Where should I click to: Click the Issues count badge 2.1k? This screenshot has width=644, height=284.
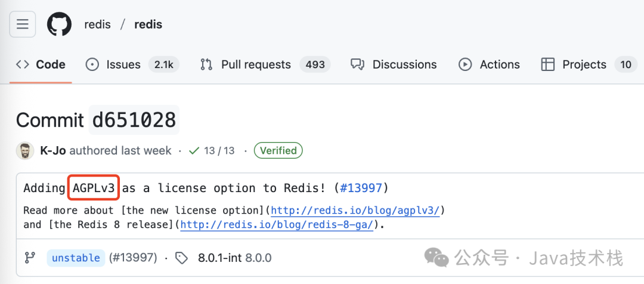point(164,64)
